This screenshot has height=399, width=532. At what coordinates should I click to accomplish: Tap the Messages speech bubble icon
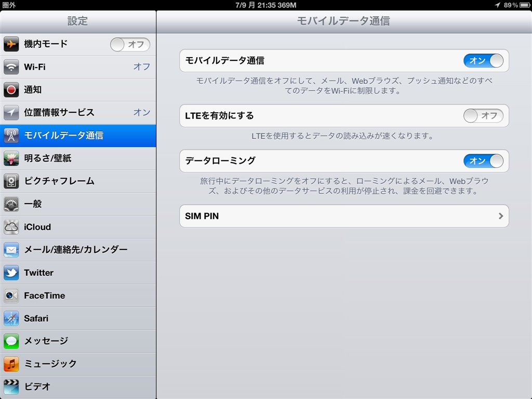pyautogui.click(x=11, y=341)
